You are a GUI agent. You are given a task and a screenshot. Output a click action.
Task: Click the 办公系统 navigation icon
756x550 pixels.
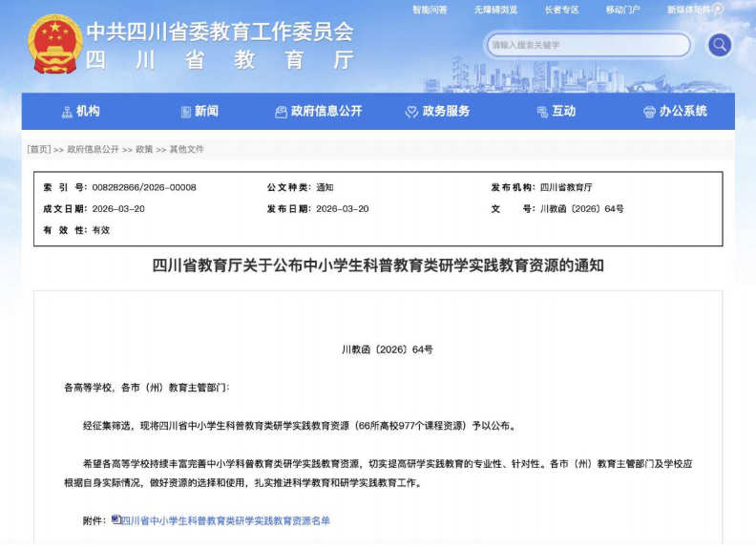pos(649,112)
